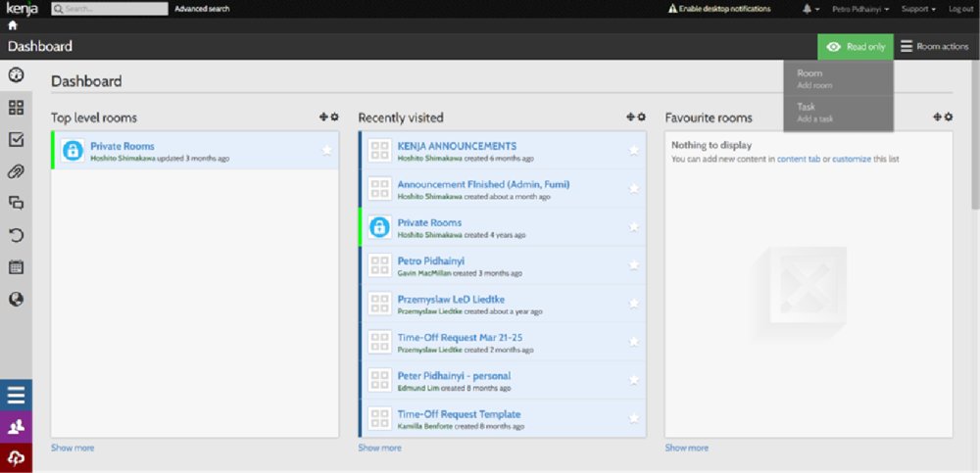This screenshot has height=473, width=980.
Task: Open KENJA ANNOUNCEMENTS room link
Action: coord(457,146)
